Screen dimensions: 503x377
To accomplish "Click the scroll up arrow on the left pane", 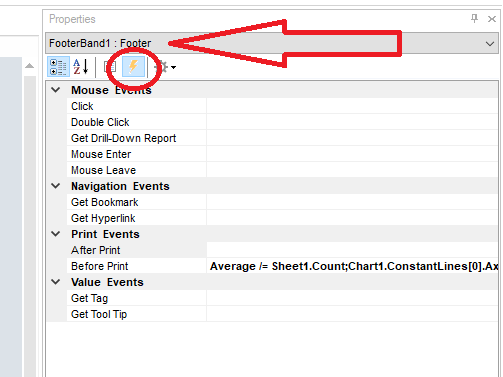I will pyautogui.click(x=29, y=66).
